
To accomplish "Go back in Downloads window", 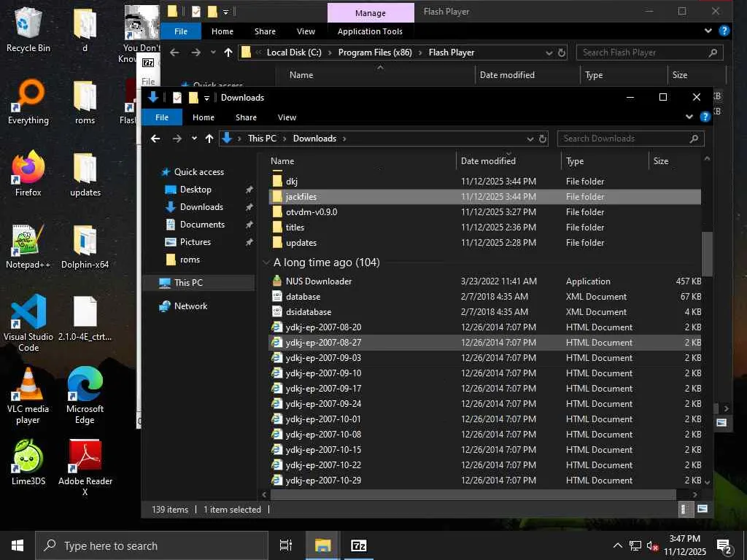I will (155, 139).
